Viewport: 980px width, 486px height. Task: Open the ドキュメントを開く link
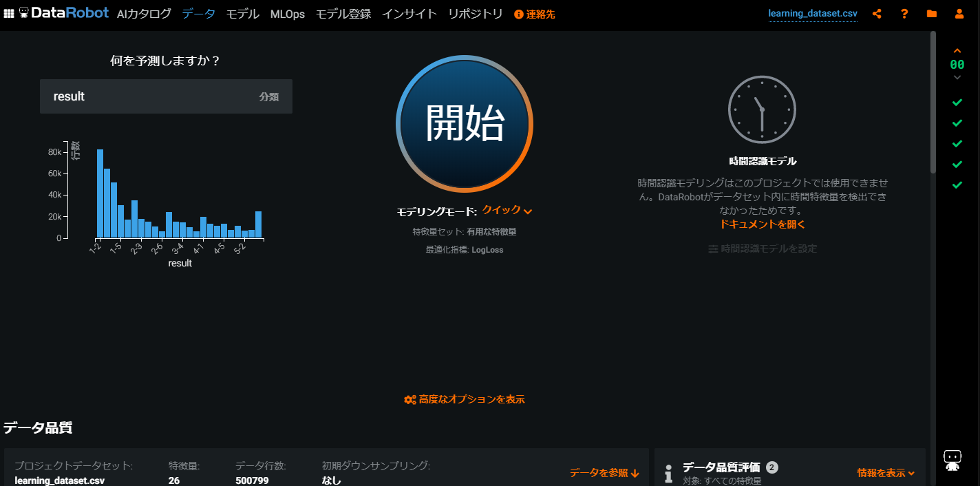tap(763, 224)
